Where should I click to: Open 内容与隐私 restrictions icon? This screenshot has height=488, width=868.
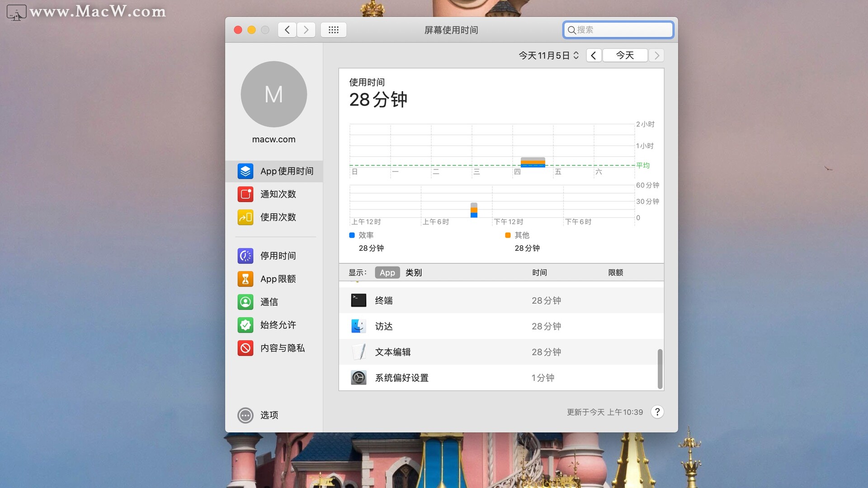click(245, 348)
